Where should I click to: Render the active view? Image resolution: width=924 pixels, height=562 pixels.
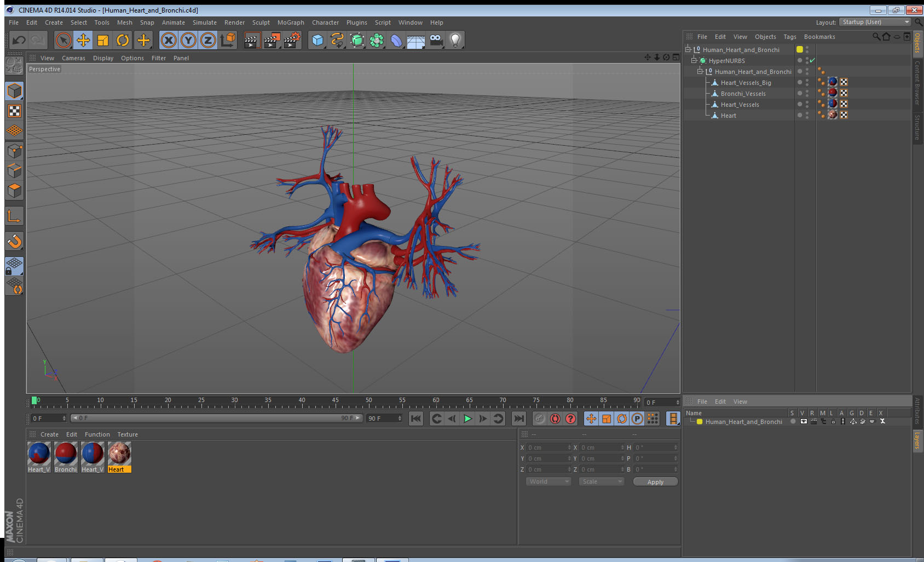pyautogui.click(x=251, y=40)
